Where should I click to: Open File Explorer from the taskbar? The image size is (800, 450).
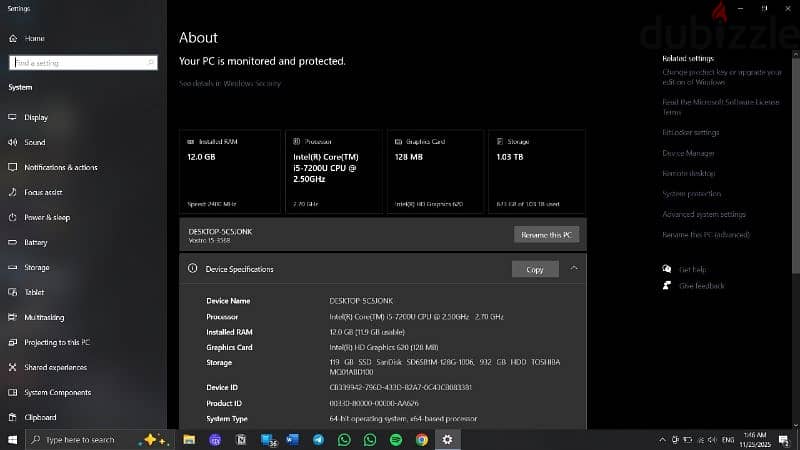(189, 440)
